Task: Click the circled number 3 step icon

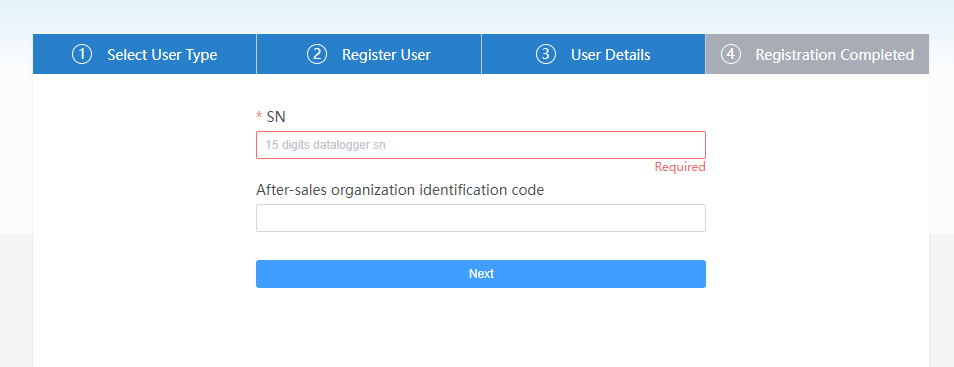Action: 546,54
